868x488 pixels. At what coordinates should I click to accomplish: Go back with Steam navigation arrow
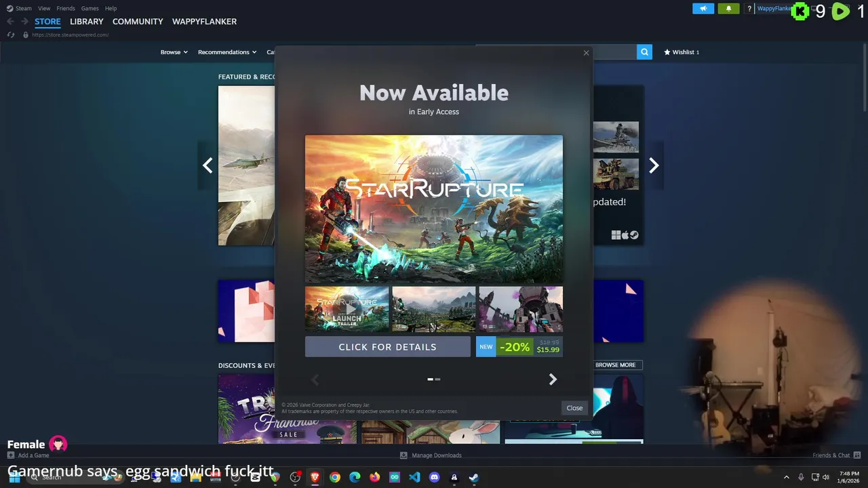pyautogui.click(x=10, y=22)
